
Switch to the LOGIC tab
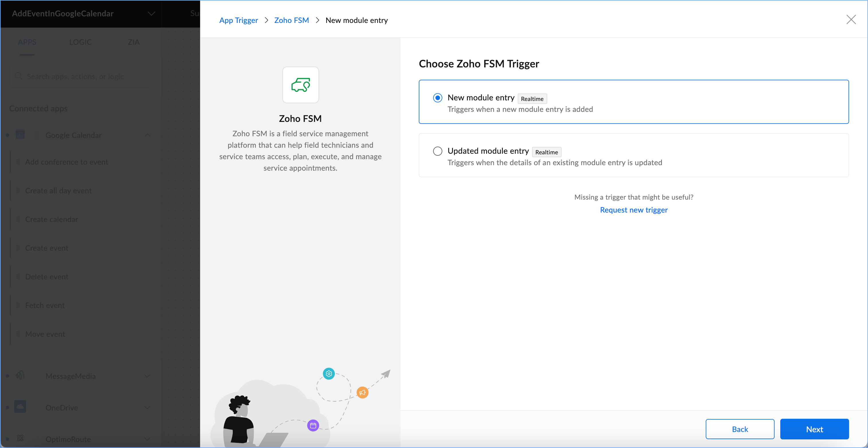tap(80, 42)
